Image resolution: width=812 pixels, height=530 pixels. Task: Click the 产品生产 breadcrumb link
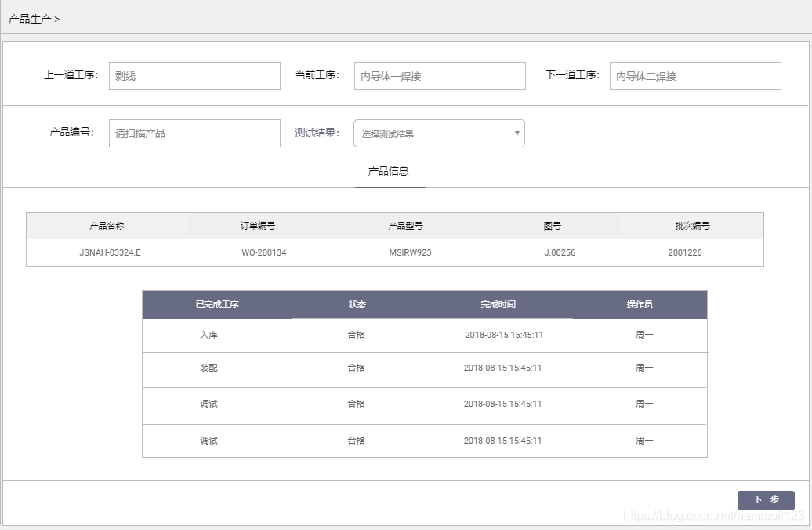[30, 19]
